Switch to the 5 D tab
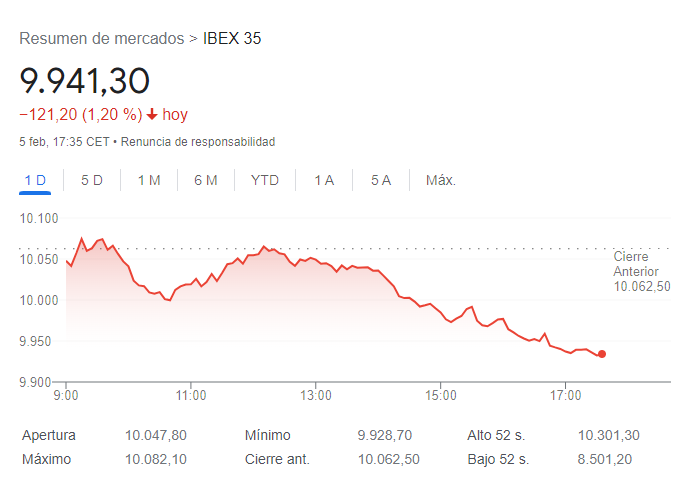 [x=92, y=180]
